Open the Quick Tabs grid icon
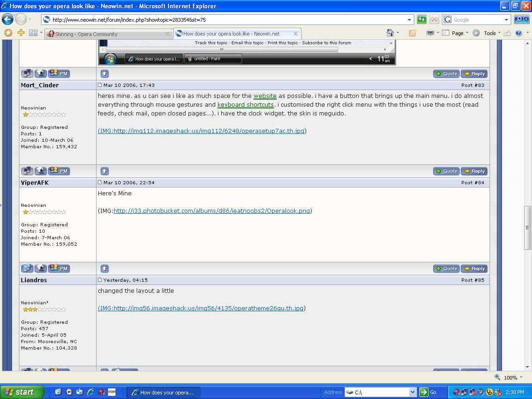The width and height of the screenshot is (532, 399). (x=33, y=33)
